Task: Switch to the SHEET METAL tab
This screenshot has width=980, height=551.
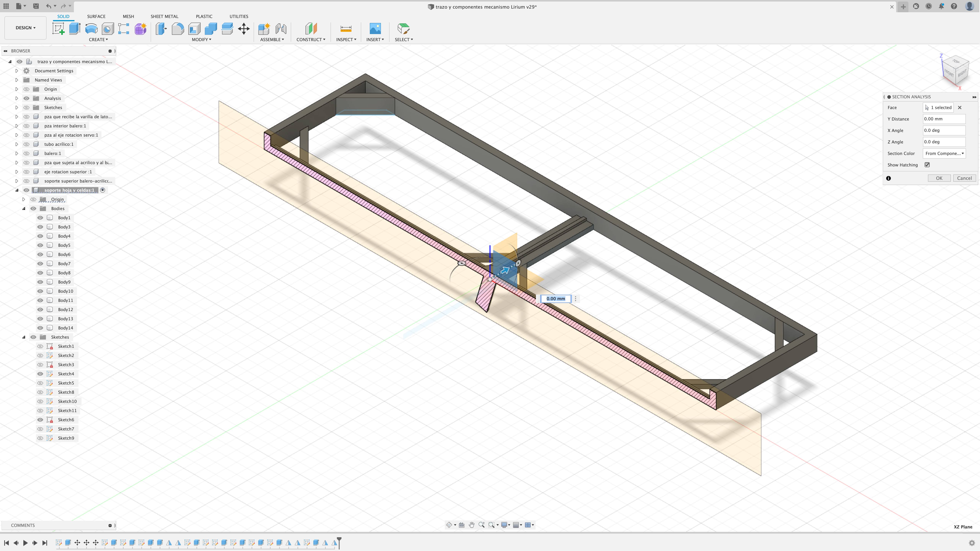Action: pos(164,16)
